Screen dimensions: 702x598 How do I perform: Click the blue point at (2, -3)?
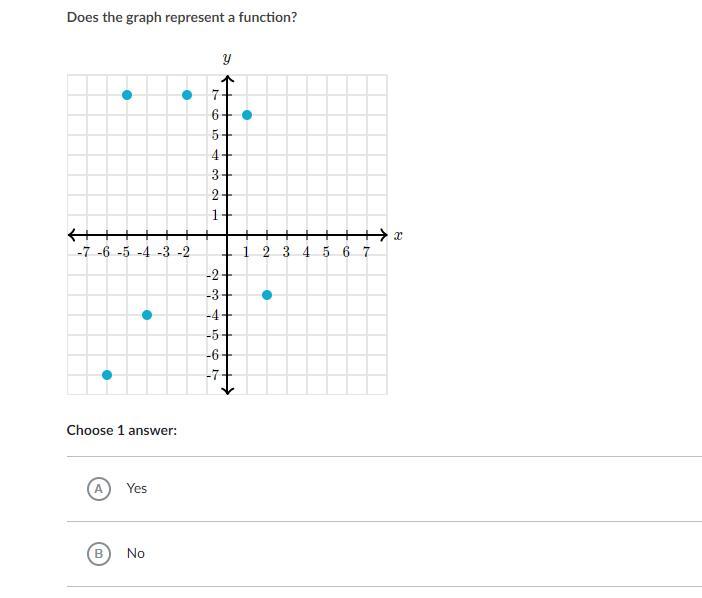pos(267,295)
